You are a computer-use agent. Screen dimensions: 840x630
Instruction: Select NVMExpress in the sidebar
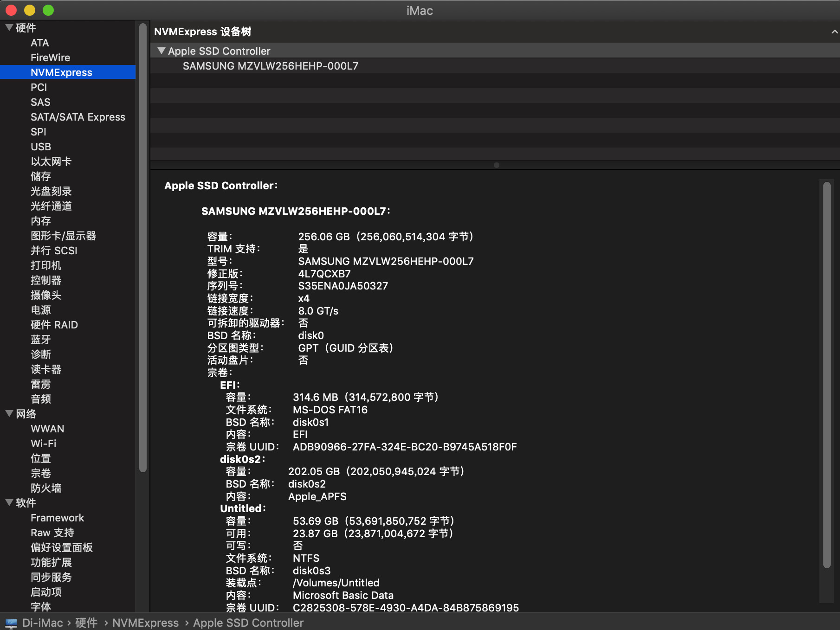68,72
